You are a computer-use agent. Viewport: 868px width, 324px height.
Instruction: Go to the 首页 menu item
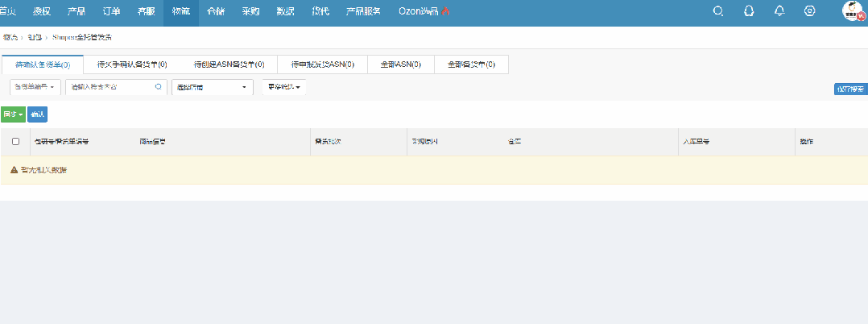pos(8,11)
